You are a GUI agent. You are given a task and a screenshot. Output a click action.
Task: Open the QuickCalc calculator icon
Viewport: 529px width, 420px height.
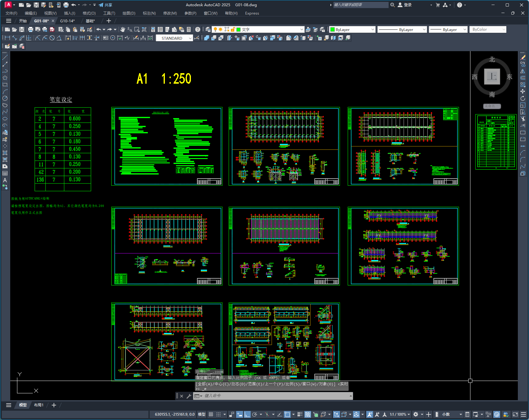pos(189,29)
